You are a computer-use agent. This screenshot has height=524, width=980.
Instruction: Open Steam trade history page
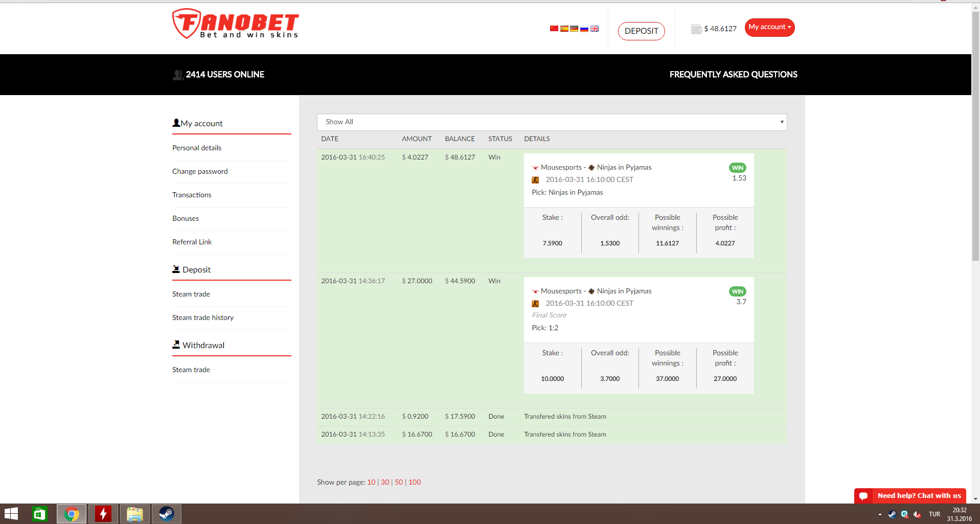point(203,317)
